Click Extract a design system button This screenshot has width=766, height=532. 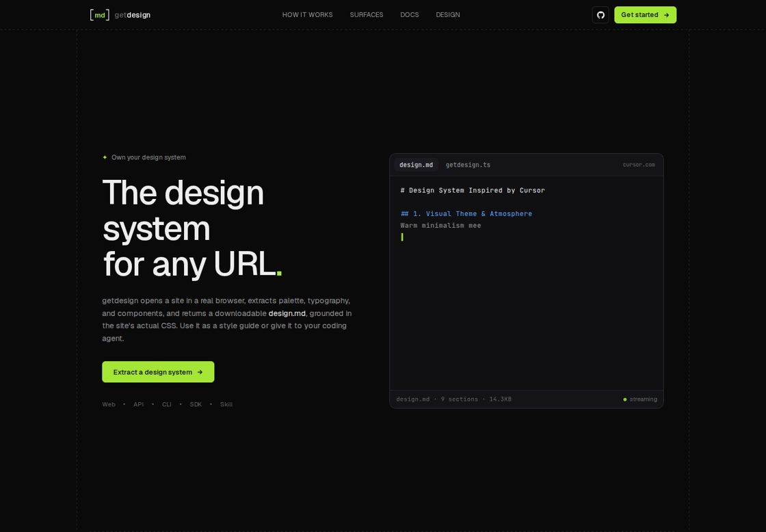click(158, 372)
